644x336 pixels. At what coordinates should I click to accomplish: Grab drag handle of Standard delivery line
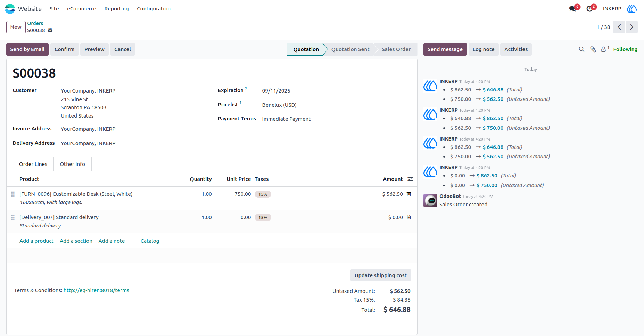13,217
